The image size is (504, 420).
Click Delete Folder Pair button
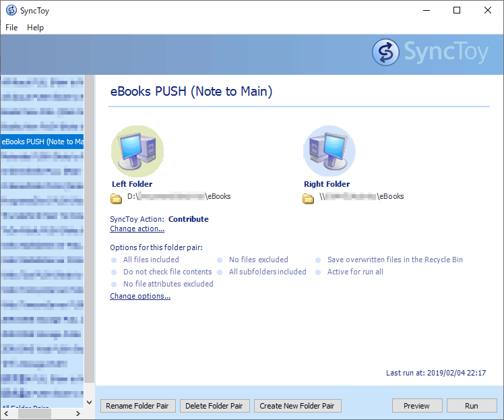(x=214, y=406)
